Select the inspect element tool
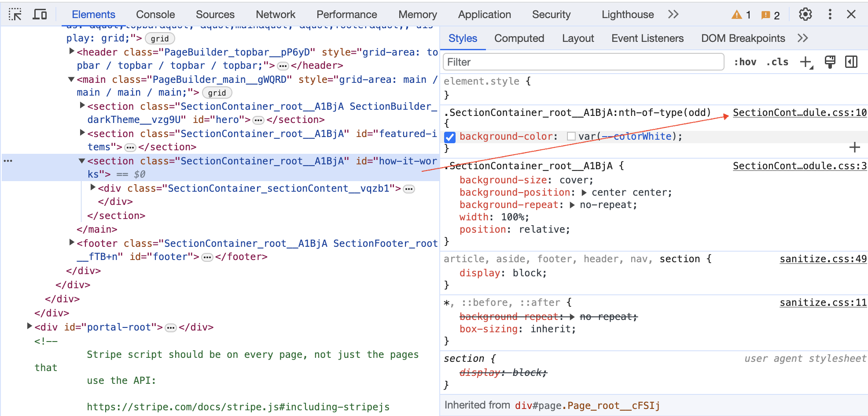Image resolution: width=868 pixels, height=416 pixels. click(16, 15)
